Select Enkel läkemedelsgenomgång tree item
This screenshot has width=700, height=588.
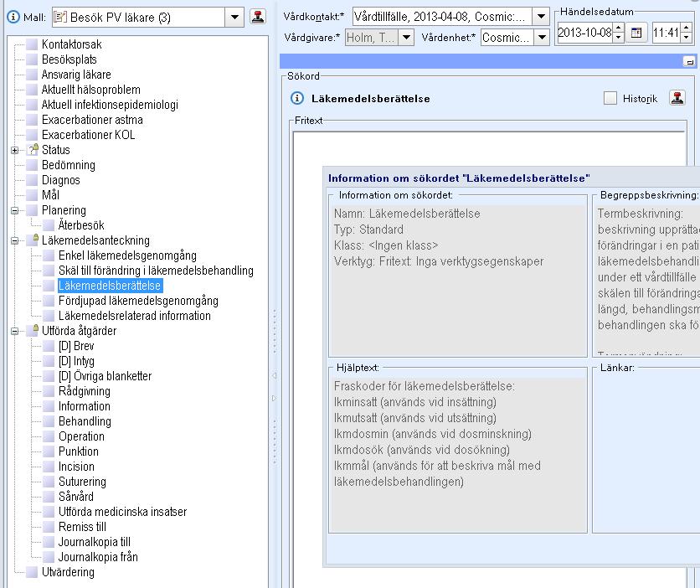(x=127, y=255)
